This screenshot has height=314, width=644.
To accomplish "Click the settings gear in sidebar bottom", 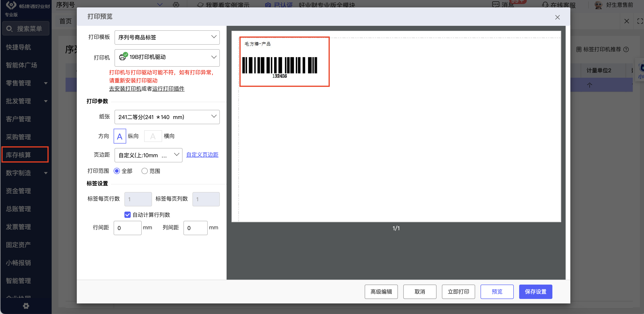I will coord(26,306).
